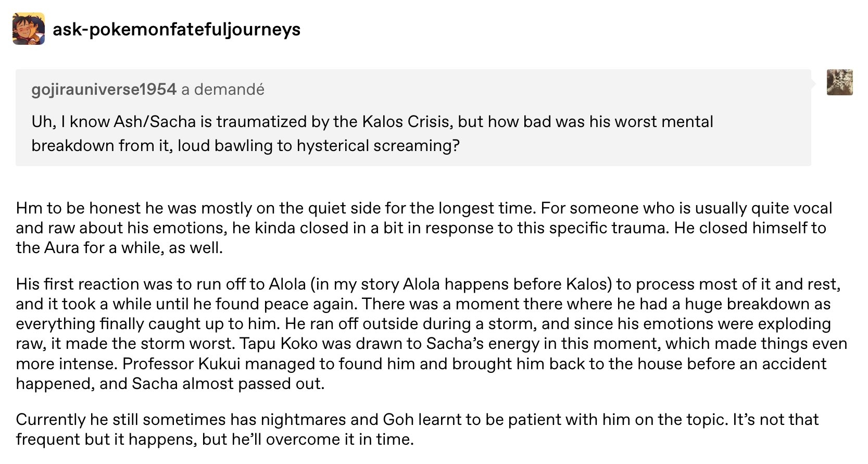This screenshot has width=868, height=464.
Task: Open gojirauniverse1954's profile link
Action: [x=104, y=90]
